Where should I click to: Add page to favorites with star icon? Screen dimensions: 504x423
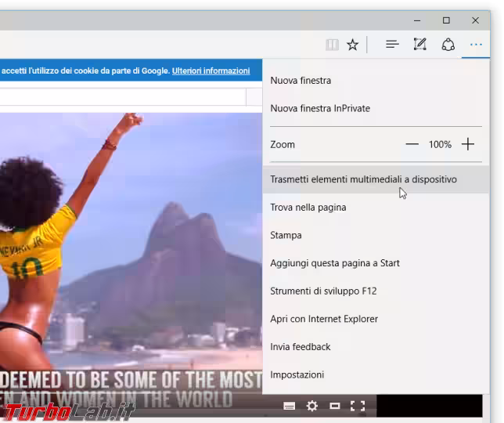pos(353,45)
